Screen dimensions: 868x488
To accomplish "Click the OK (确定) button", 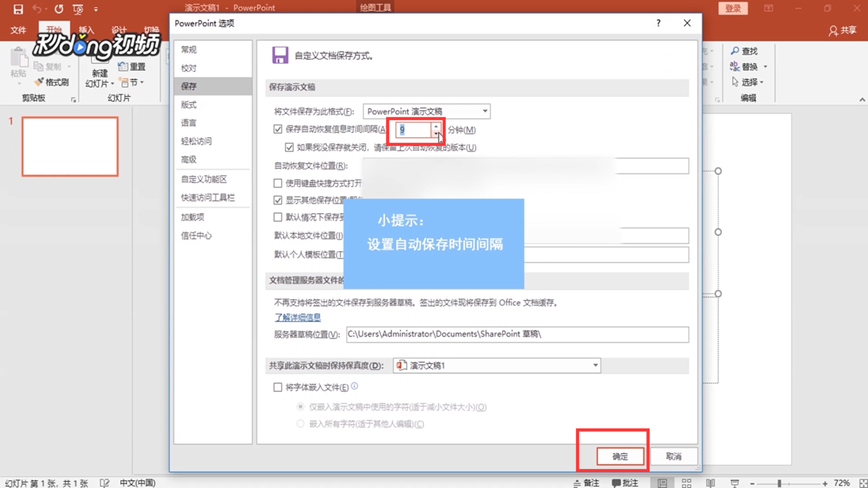I will tap(620, 457).
